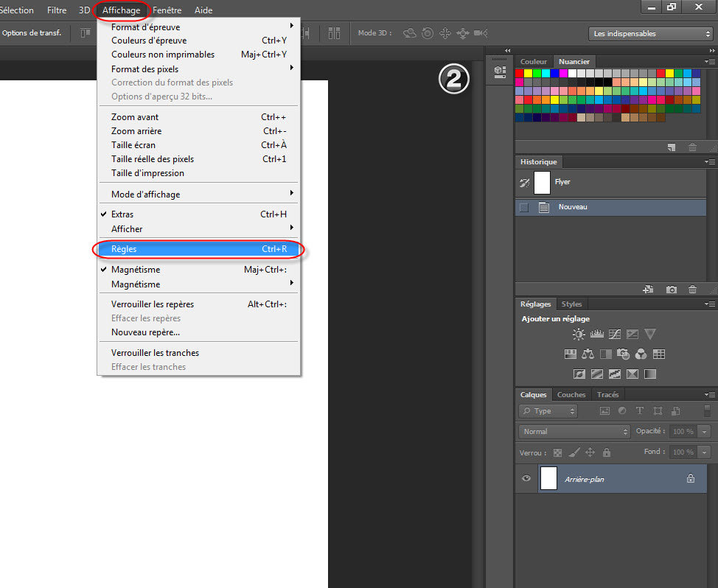Open the Les indispensables workspace dropdown
The height and width of the screenshot is (588, 718).
coord(651,33)
